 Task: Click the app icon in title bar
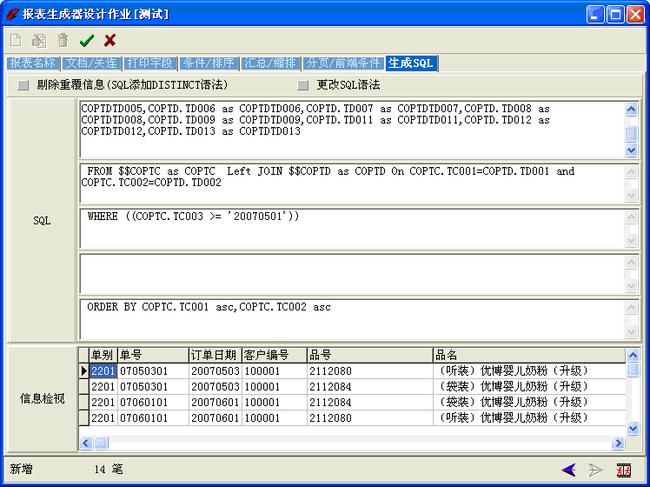12,14
